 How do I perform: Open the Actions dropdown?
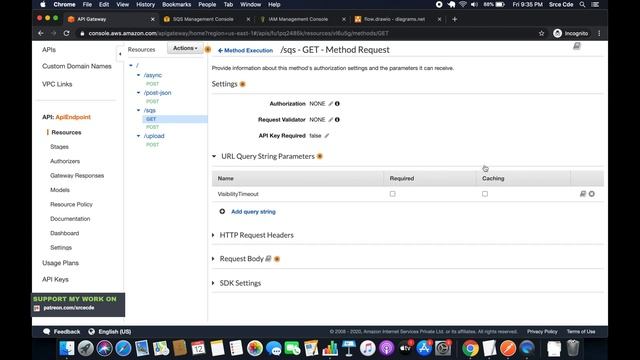pyautogui.click(x=185, y=48)
